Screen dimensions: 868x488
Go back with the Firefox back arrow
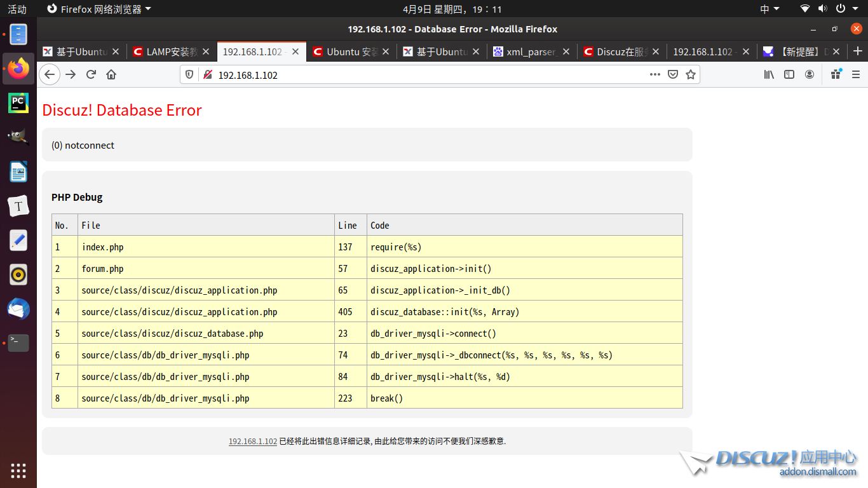tap(50, 74)
